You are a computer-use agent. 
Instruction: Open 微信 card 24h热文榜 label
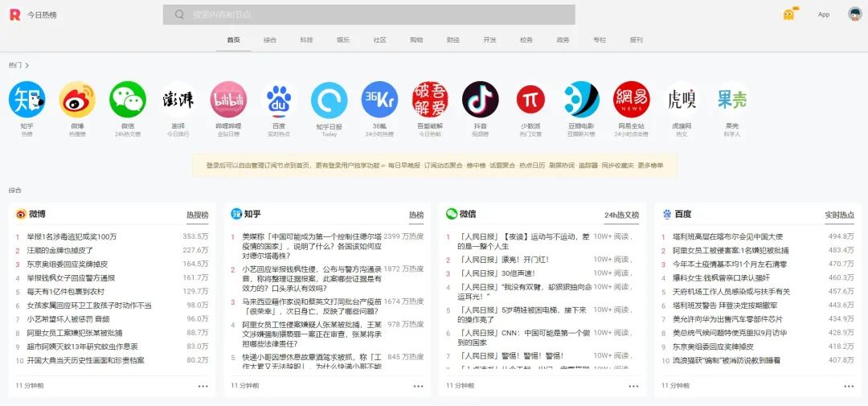(621, 215)
